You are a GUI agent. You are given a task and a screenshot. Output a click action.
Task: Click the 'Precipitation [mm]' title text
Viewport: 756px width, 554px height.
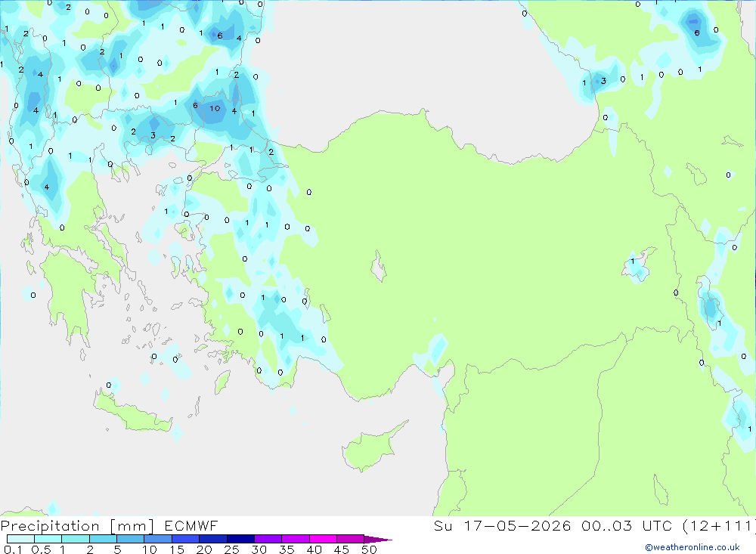pyautogui.click(x=77, y=526)
